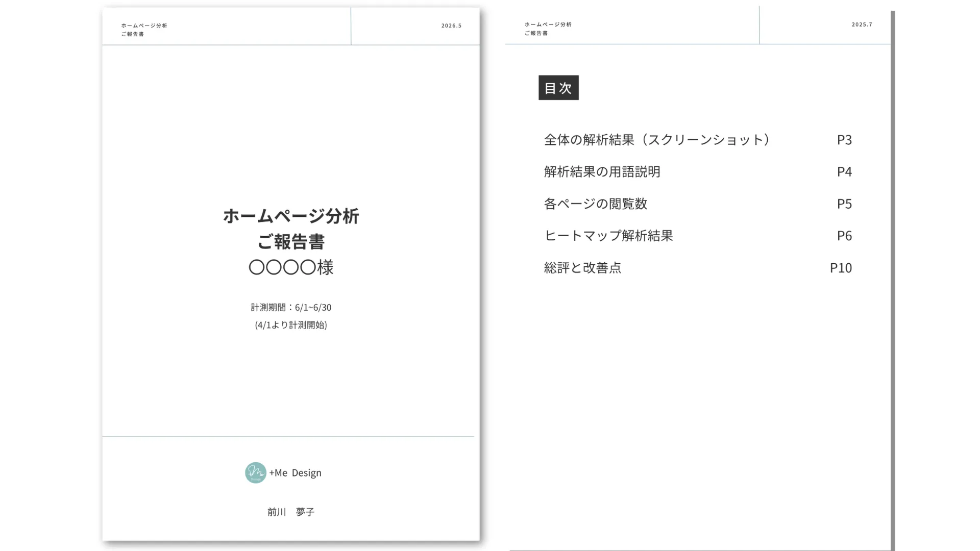Click the cover line 'ご報告書' under the title

291,241
